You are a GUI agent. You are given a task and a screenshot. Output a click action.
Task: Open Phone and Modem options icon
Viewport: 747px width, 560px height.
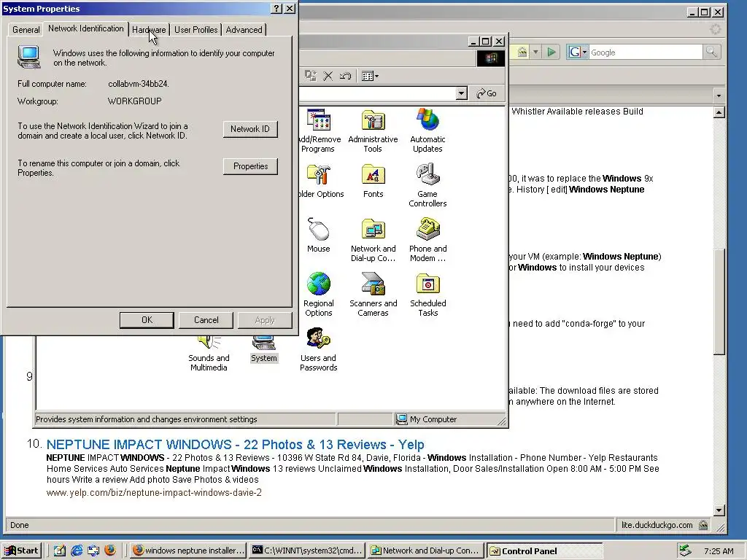tap(427, 239)
